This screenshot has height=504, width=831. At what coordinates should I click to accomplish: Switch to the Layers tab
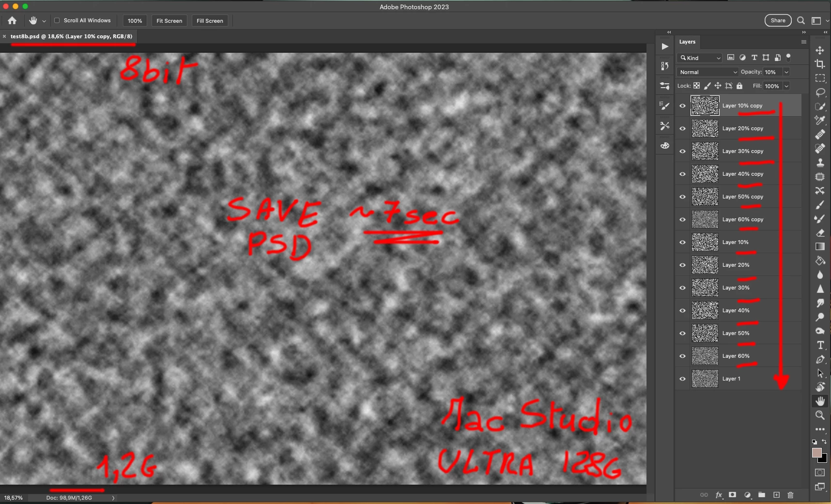687,42
